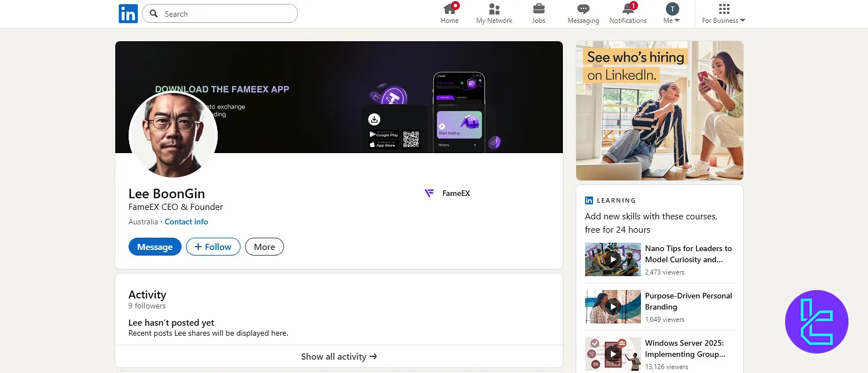Click the See who's hiring ad

pyautogui.click(x=659, y=110)
